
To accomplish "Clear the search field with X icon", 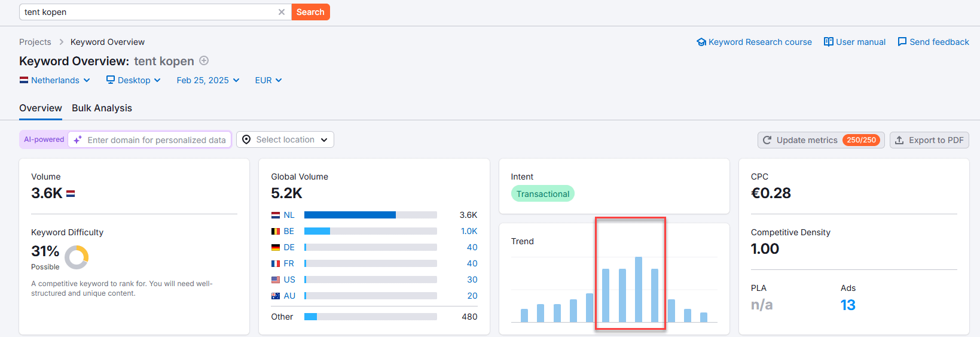I will 282,12.
